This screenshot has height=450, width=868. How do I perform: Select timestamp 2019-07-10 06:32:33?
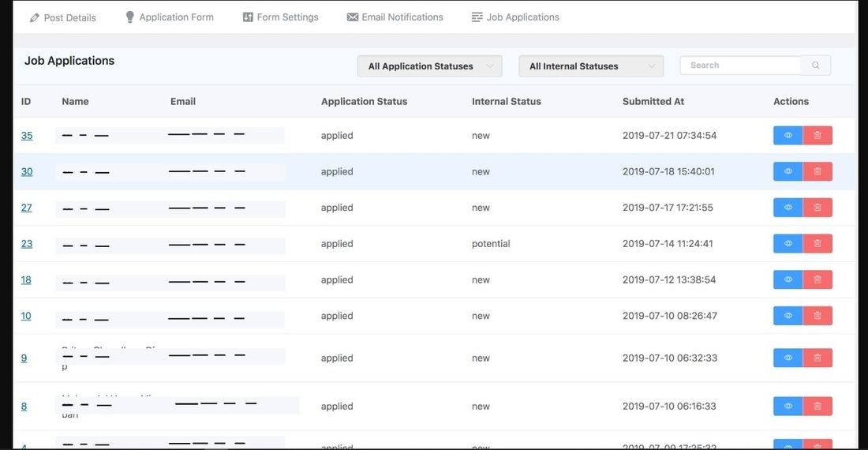pos(670,358)
